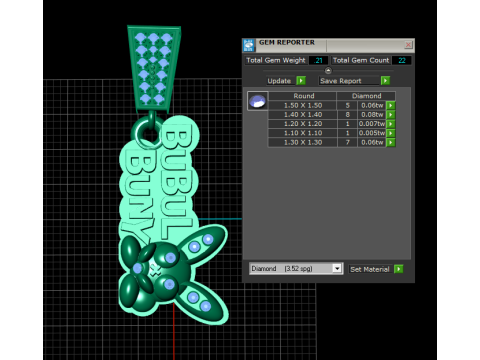Click the green arrow for 1.40 X 1.40 row
The height and width of the screenshot is (360, 480).
click(391, 115)
